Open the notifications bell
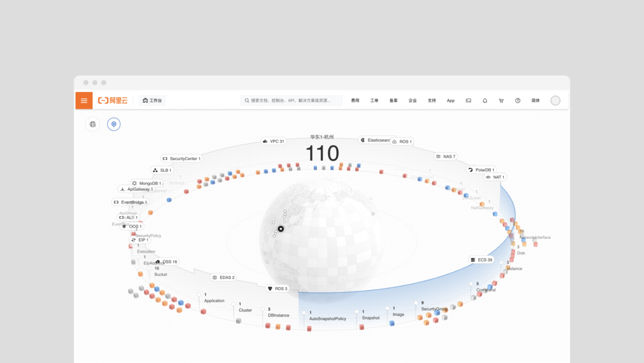Image resolution: width=644 pixels, height=363 pixels. coord(485,100)
